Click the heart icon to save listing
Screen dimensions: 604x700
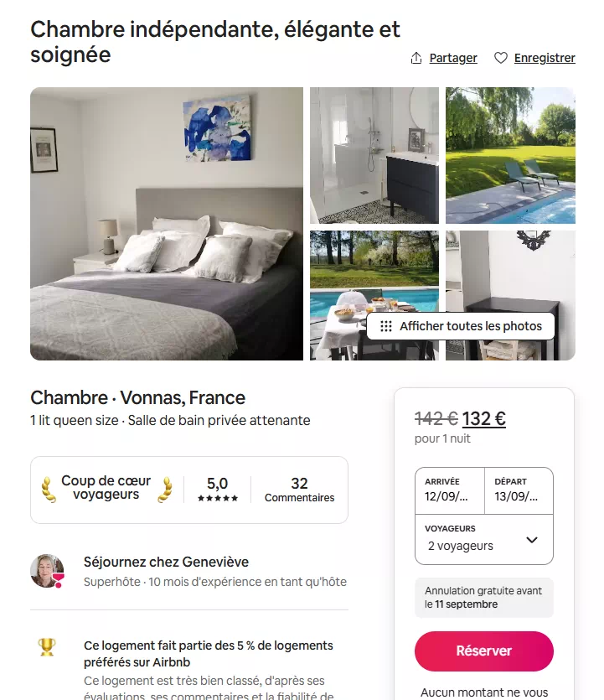(501, 58)
